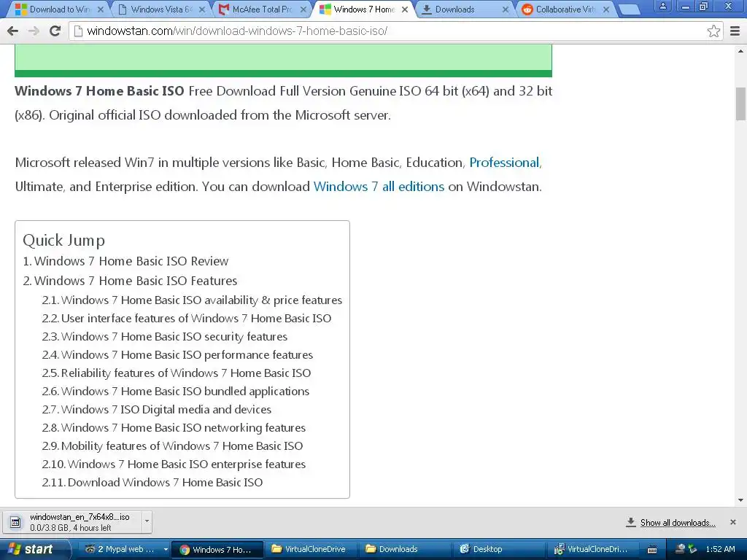Click the page icon in the address bar

point(78,31)
